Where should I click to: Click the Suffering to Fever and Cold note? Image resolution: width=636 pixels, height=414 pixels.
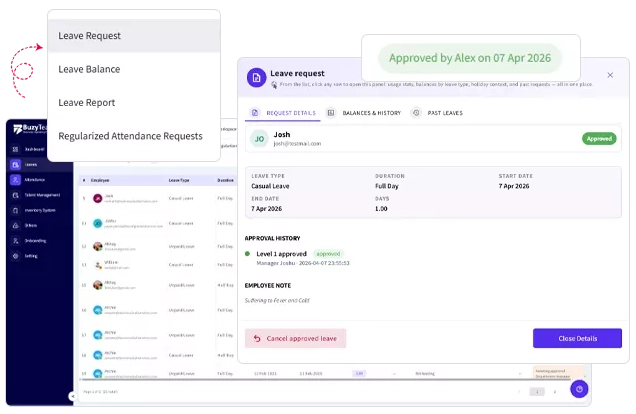pos(277,300)
